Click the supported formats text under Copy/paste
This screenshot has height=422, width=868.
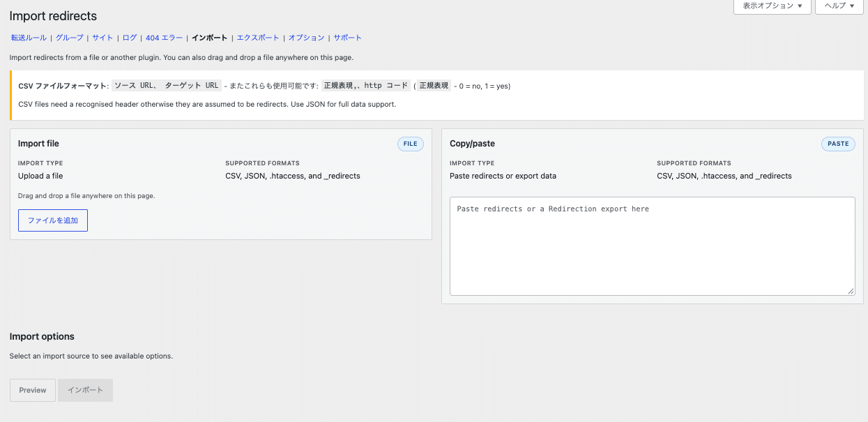click(724, 176)
